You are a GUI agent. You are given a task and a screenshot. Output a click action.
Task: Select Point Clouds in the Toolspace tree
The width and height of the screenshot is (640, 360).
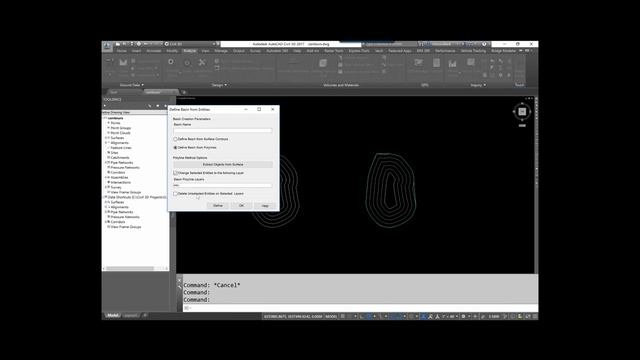click(x=120, y=133)
